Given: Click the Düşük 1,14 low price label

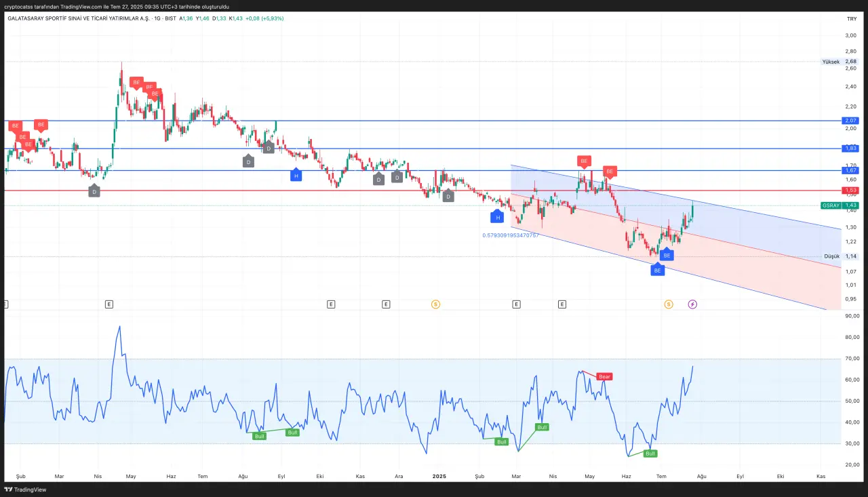Looking at the screenshot, I should [x=841, y=256].
